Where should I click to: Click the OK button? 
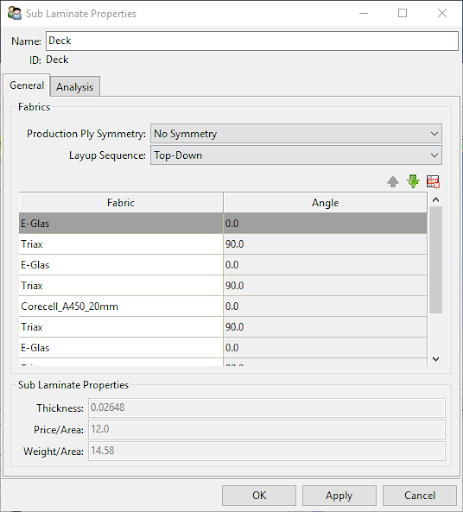pos(259,495)
